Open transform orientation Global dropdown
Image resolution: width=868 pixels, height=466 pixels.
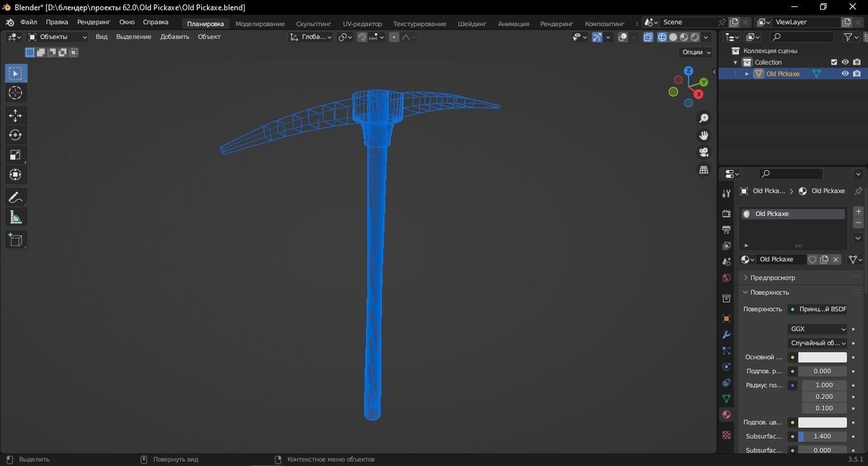(x=311, y=37)
